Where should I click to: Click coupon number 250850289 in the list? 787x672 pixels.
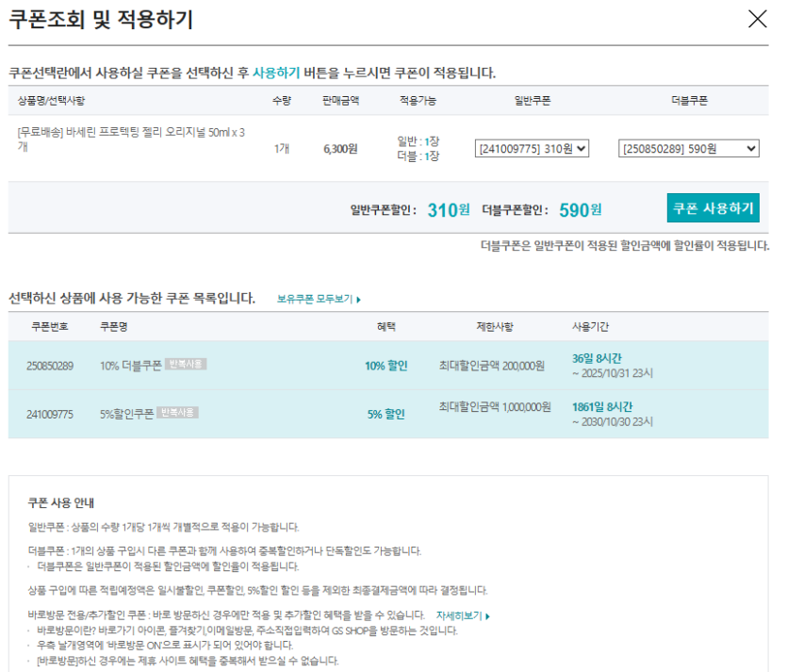[x=50, y=366]
